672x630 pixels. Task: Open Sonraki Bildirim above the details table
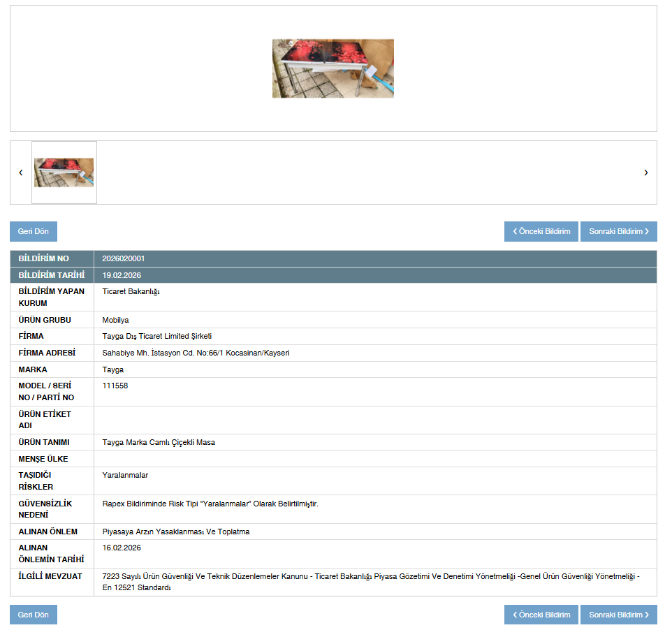[618, 231]
